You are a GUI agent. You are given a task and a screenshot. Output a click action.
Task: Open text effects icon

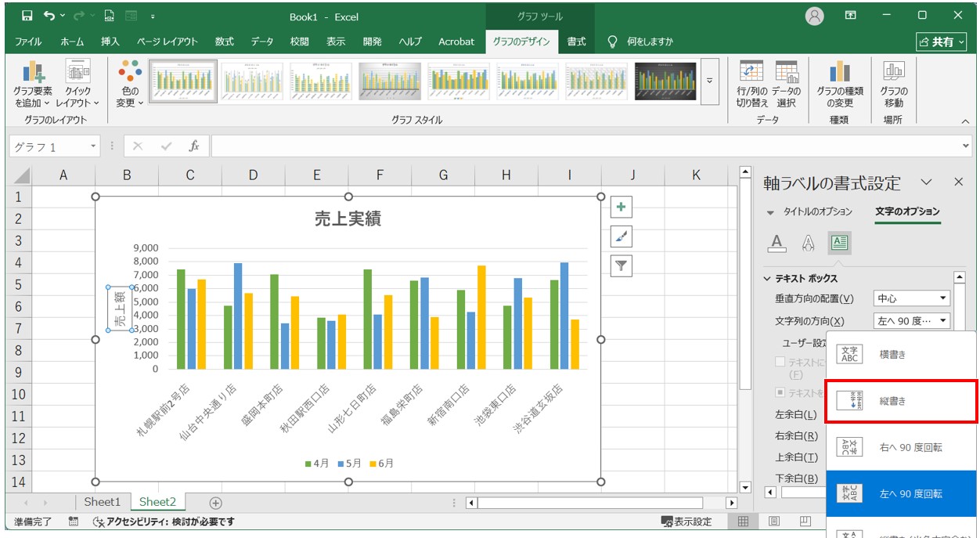(809, 244)
